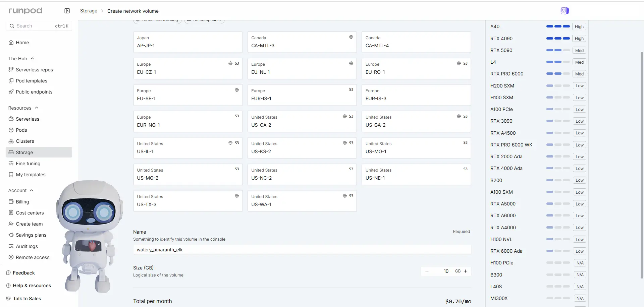Collapse The Hub section chevron
This screenshot has height=307, width=644.
32,58
